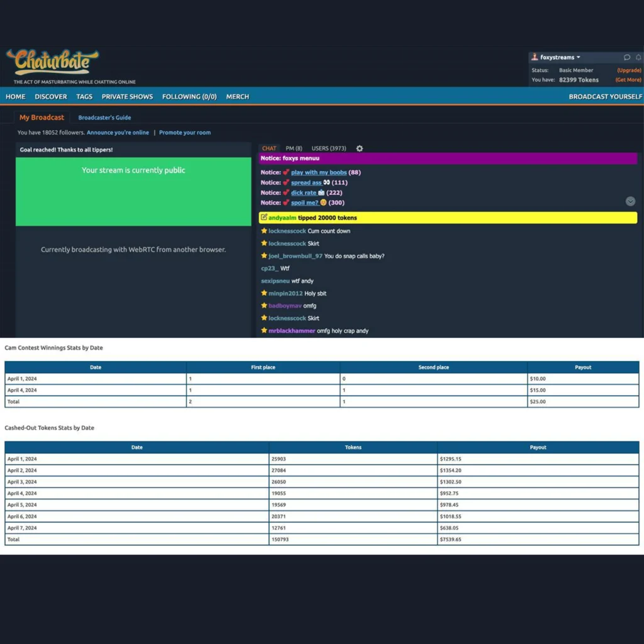Viewport: 644px width, 644px height.
Task: Click the $1354.20 payout cell
Action: [x=538, y=470]
